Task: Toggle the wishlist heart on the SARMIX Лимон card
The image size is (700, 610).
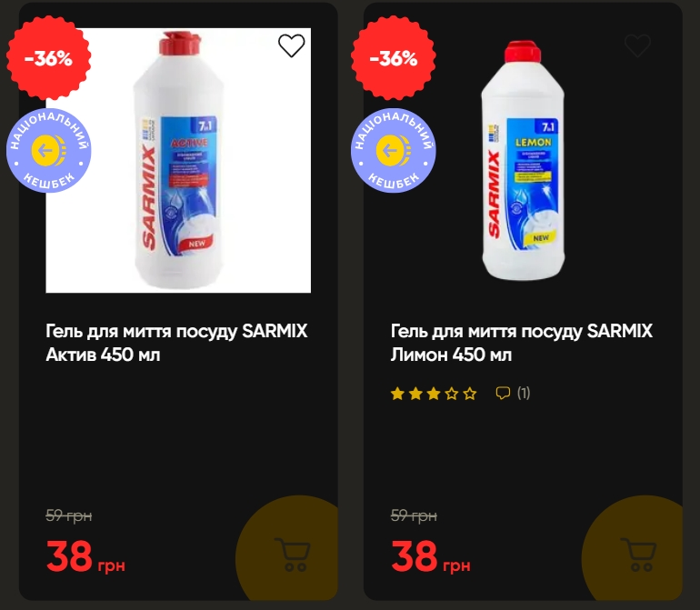Action: [x=637, y=45]
